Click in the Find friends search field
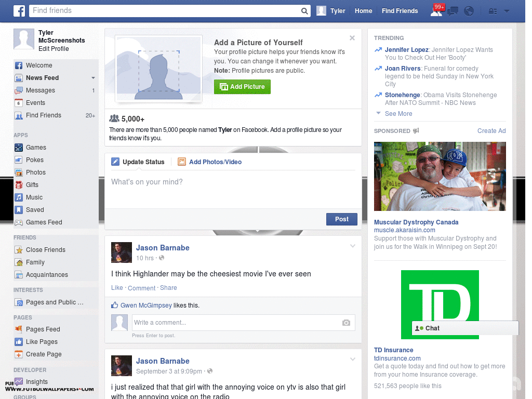532x399 pixels. [x=164, y=11]
